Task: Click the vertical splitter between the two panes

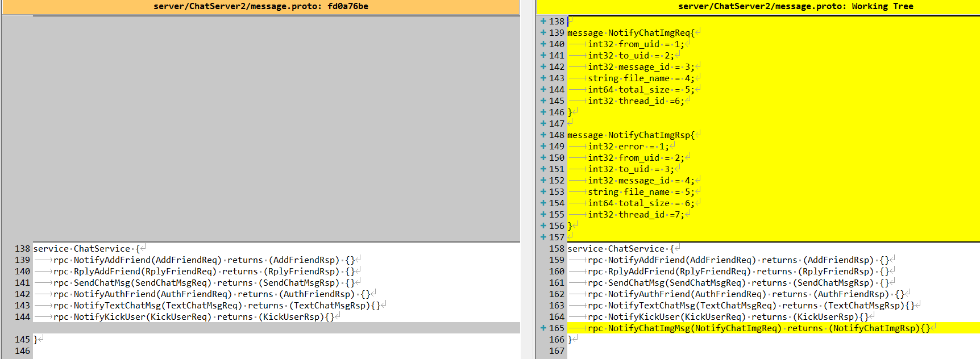Action: coord(528,182)
